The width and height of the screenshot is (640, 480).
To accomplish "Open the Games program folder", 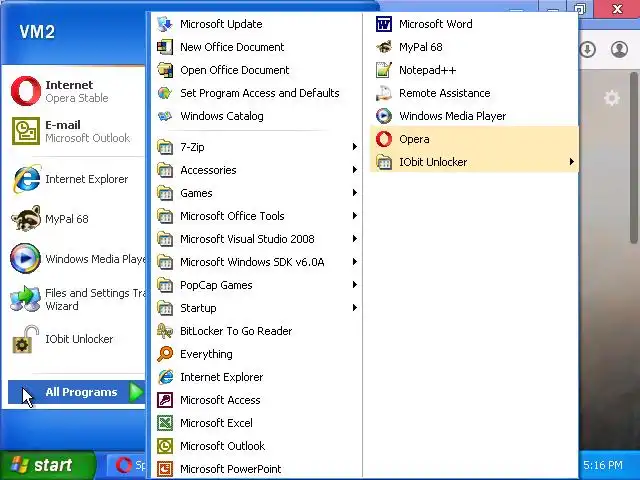I will click(x=256, y=193).
